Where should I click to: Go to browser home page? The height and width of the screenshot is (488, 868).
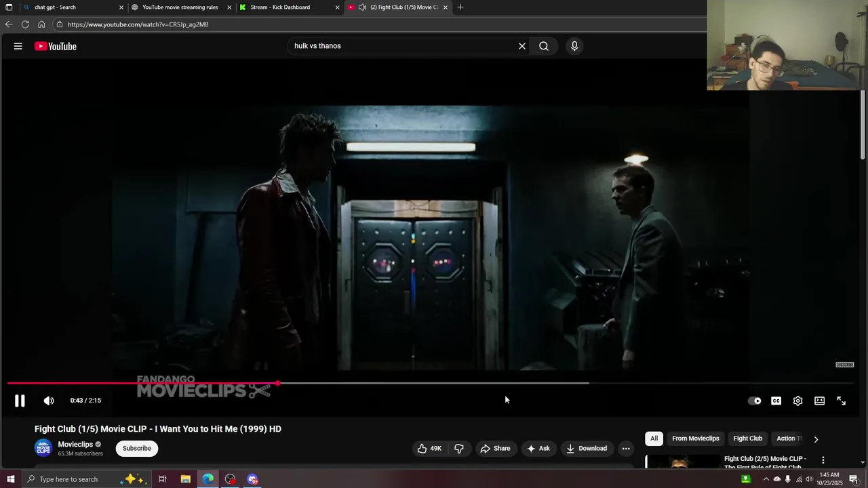point(41,24)
